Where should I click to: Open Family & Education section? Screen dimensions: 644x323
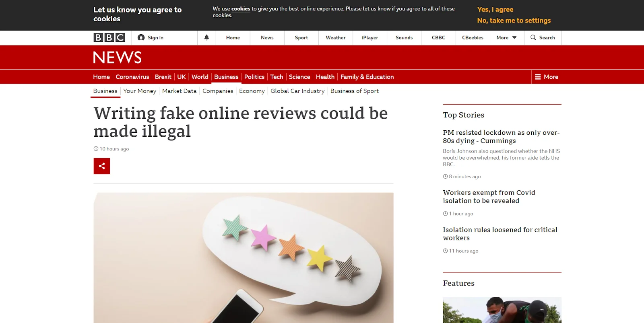coord(367,77)
